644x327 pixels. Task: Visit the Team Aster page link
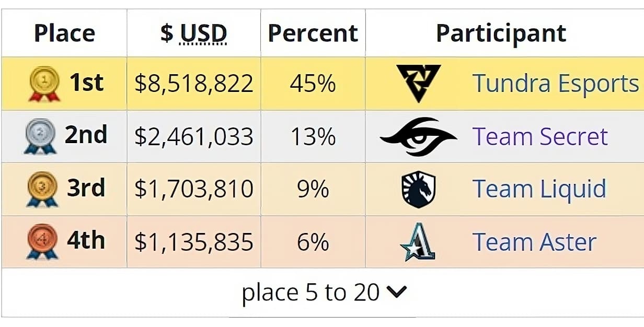[x=534, y=242]
